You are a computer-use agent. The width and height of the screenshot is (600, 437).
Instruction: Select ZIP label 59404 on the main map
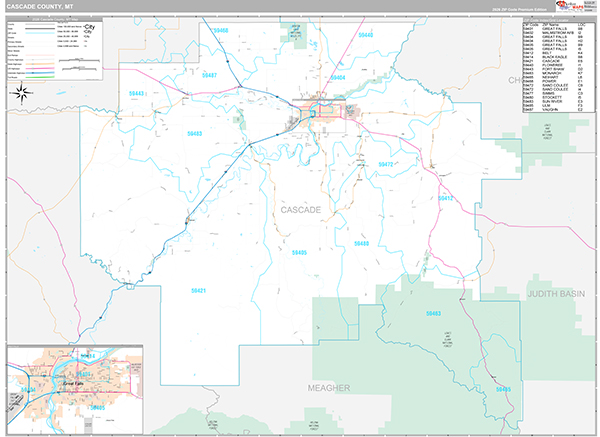338,78
